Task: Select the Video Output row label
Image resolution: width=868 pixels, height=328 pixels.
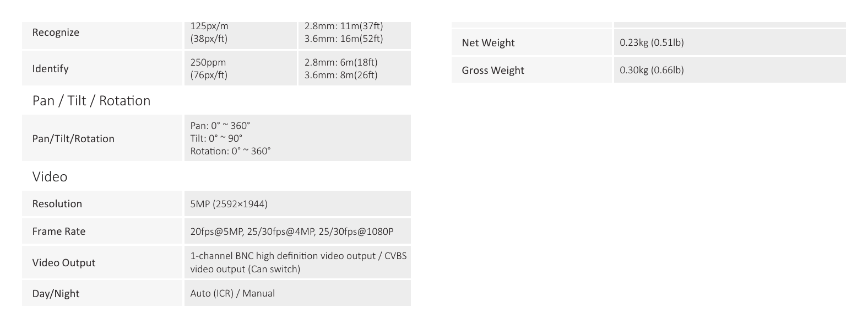Action: pyautogui.click(x=64, y=263)
